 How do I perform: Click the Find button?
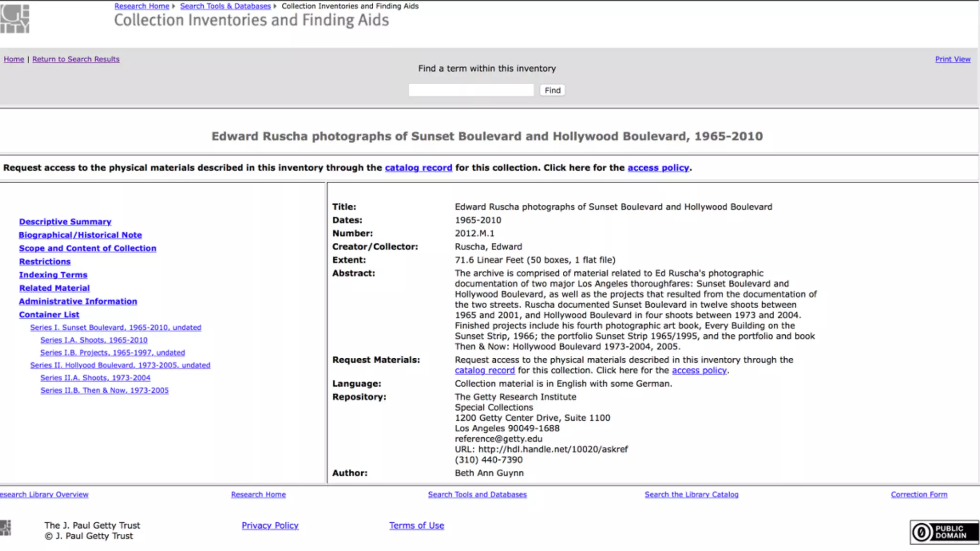[552, 90]
